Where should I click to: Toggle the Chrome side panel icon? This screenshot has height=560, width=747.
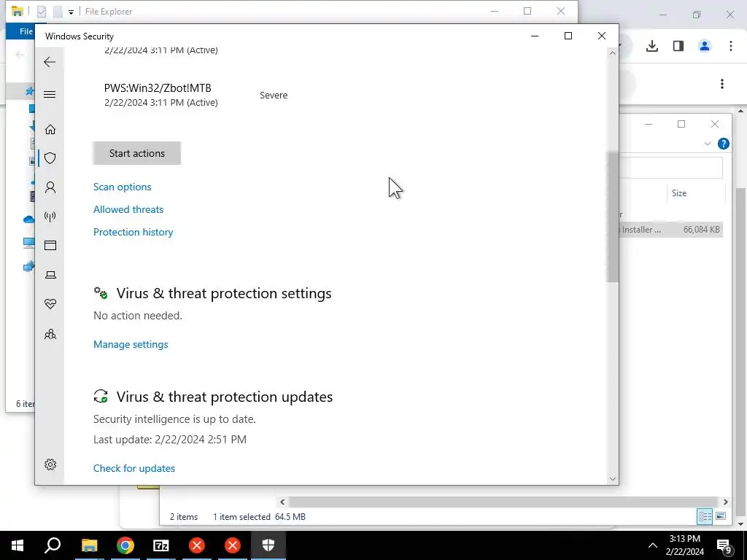[x=678, y=46]
